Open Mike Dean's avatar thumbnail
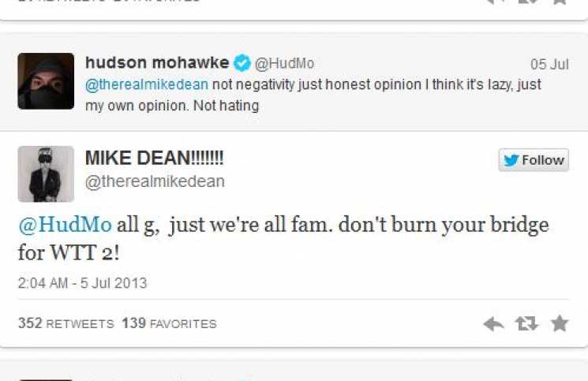588x381 pixels. coord(46,174)
